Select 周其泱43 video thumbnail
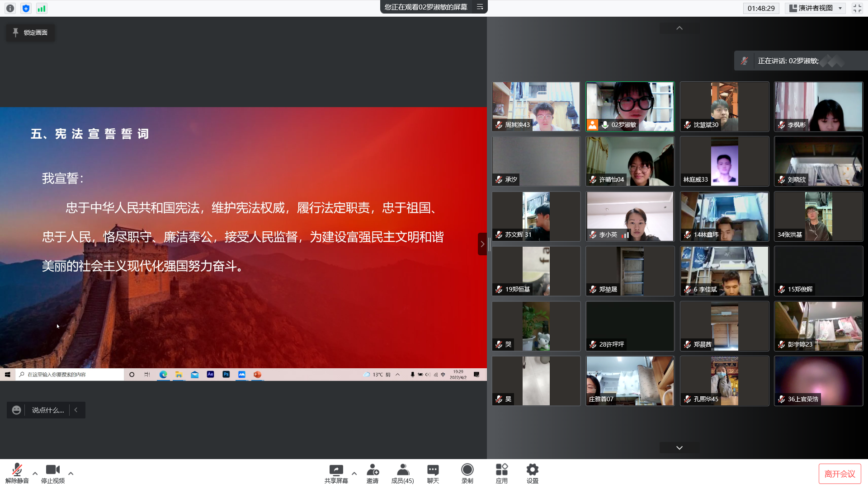 (x=536, y=107)
